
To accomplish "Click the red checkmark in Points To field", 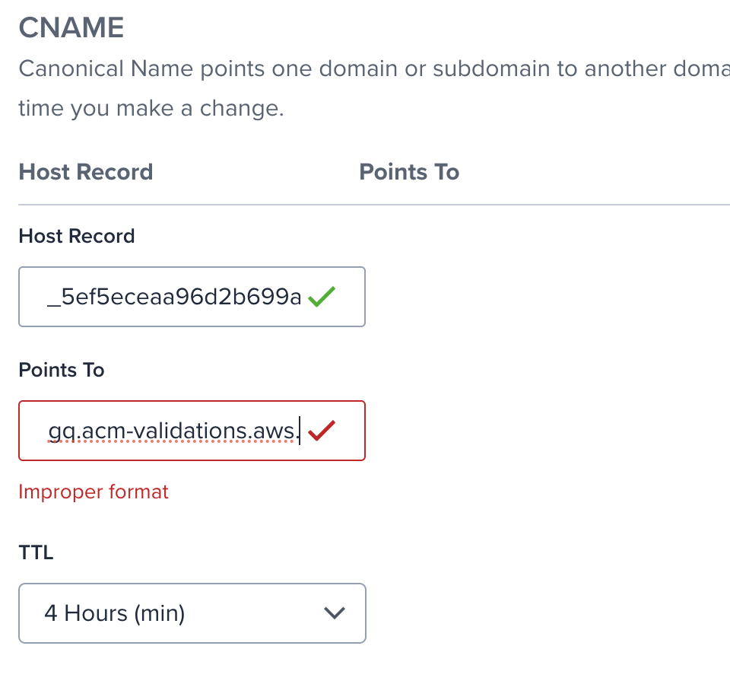I will 322,431.
